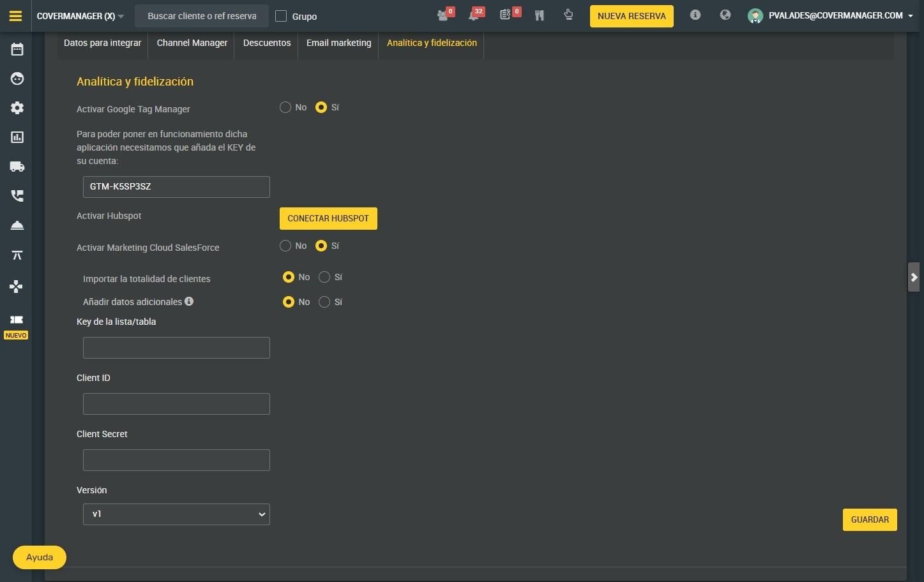Open the delivery truck sidebar icon
This screenshot has width=924, height=582.
tap(17, 167)
